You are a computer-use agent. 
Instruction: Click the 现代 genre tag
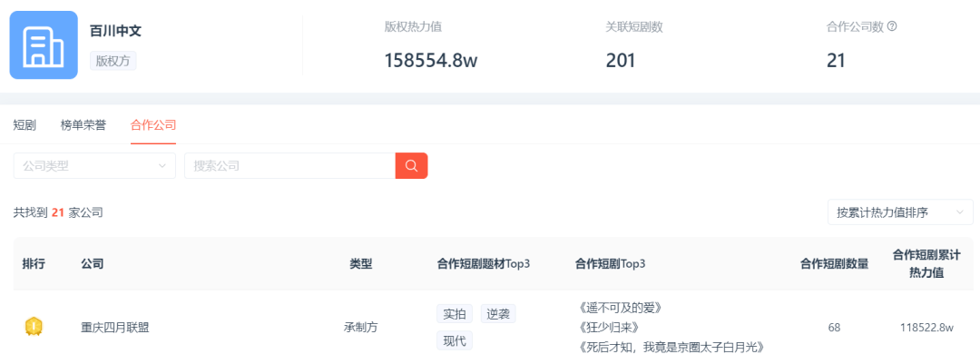[454, 341]
